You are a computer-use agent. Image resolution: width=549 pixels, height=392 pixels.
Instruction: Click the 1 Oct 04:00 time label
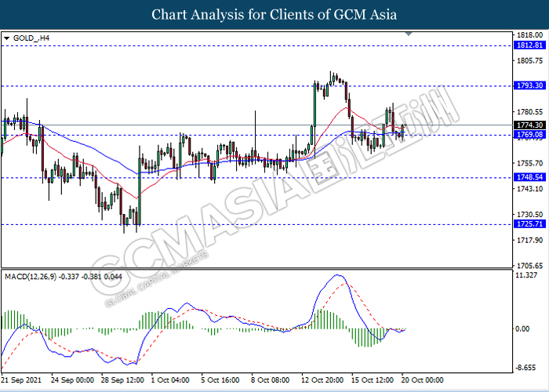(x=170, y=380)
